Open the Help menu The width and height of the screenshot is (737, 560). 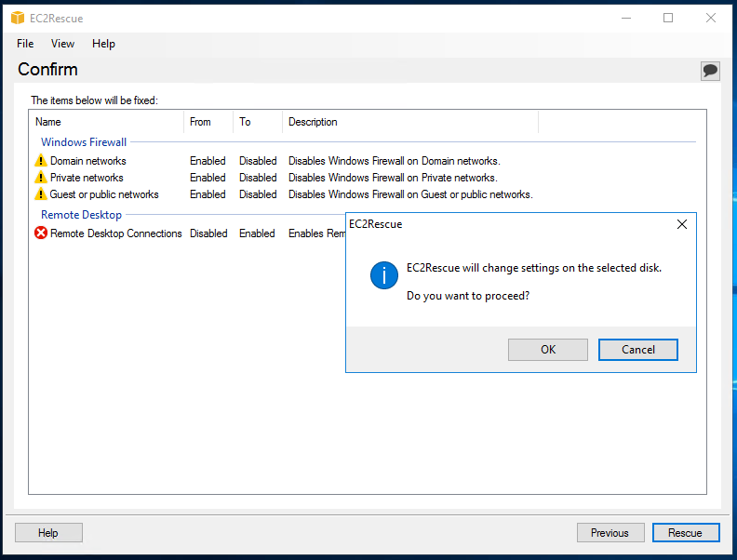(x=103, y=44)
